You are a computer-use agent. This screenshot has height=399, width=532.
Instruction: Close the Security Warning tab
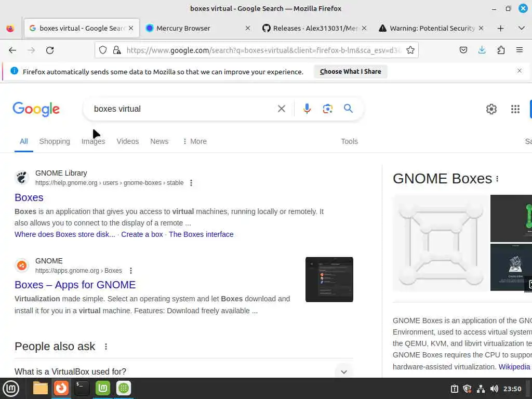click(x=481, y=28)
